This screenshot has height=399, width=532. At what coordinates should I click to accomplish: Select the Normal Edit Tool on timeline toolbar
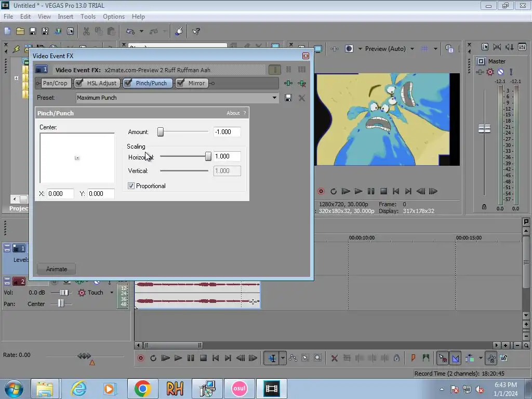click(x=272, y=358)
